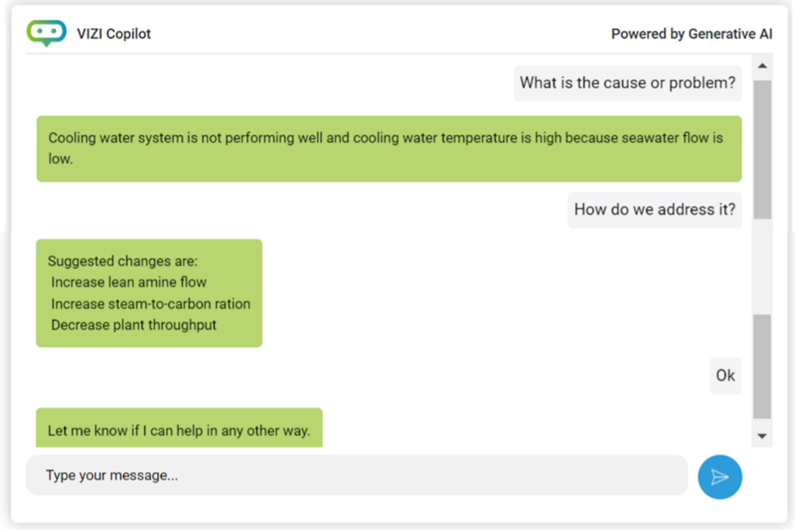Click the 'Decrease plant throughput' suggestion
The width and height of the screenshot is (798, 532).
[x=134, y=325]
